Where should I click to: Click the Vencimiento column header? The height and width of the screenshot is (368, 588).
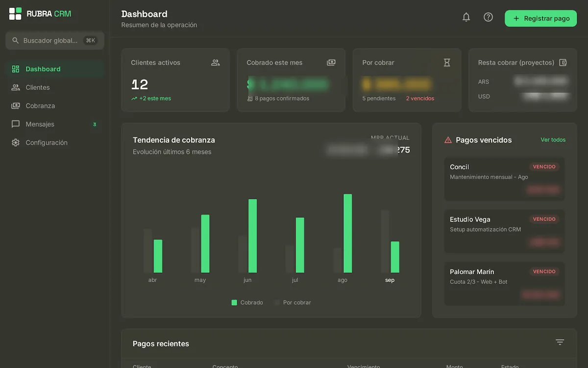coord(364,367)
